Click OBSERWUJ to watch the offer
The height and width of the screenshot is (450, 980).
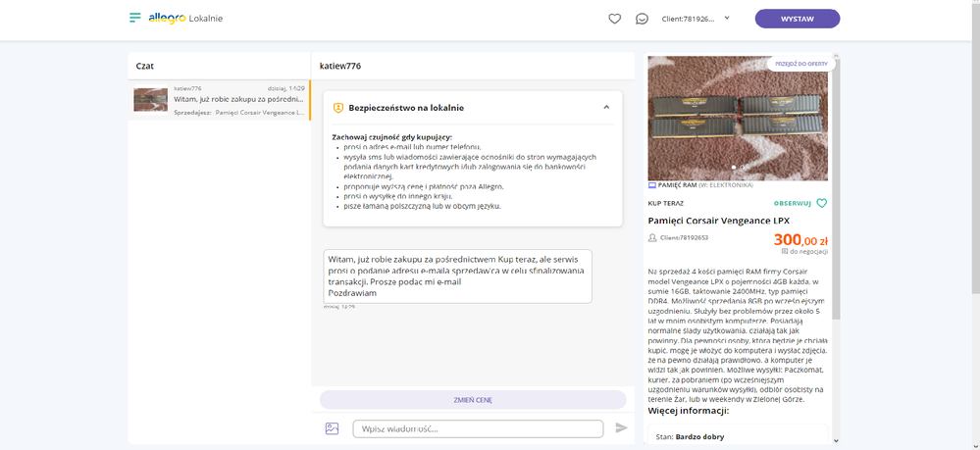(792, 203)
